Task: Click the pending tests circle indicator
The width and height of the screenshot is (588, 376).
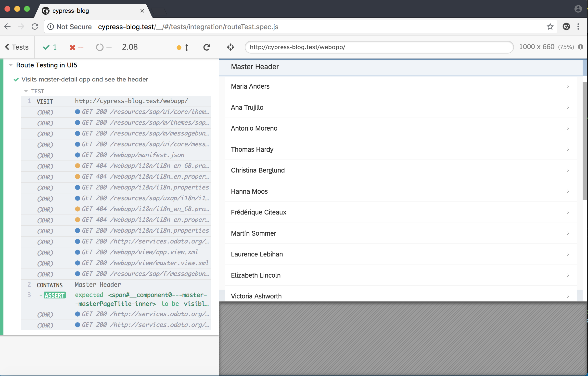Action: pos(104,47)
